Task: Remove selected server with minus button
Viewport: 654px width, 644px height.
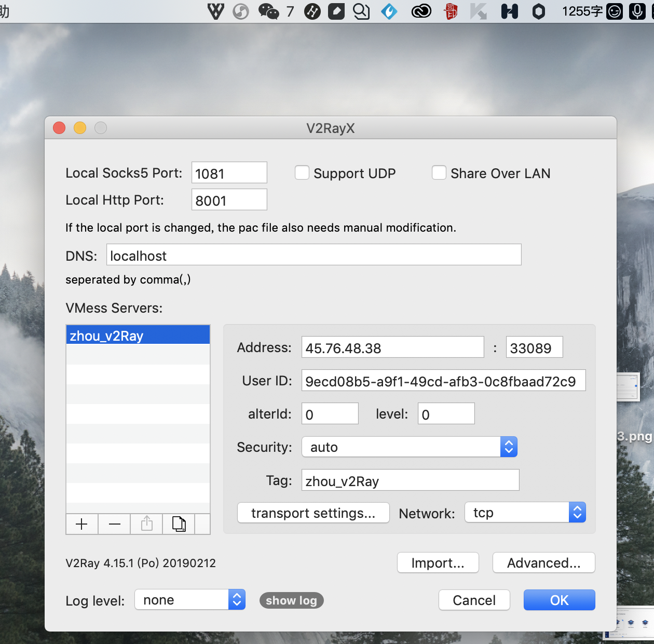Action: [x=115, y=524]
